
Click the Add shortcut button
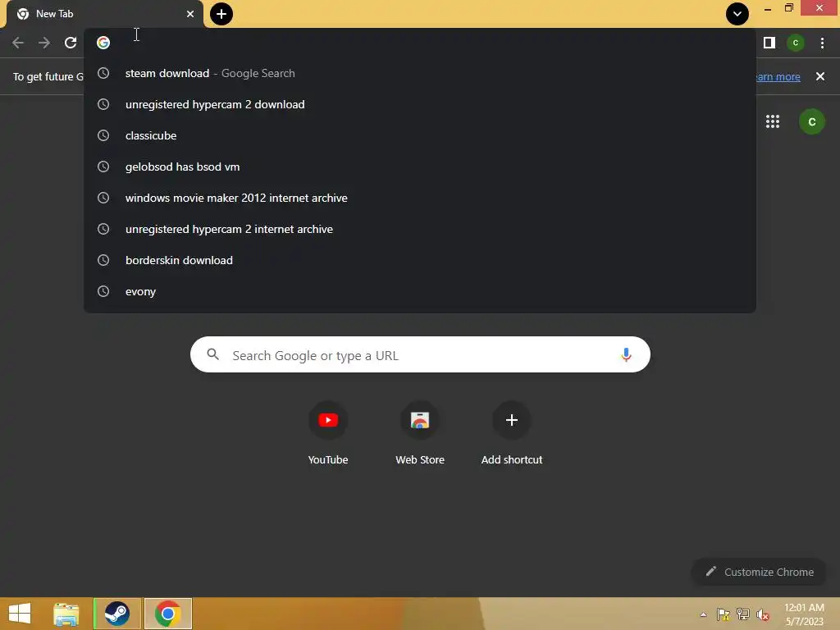(512, 433)
